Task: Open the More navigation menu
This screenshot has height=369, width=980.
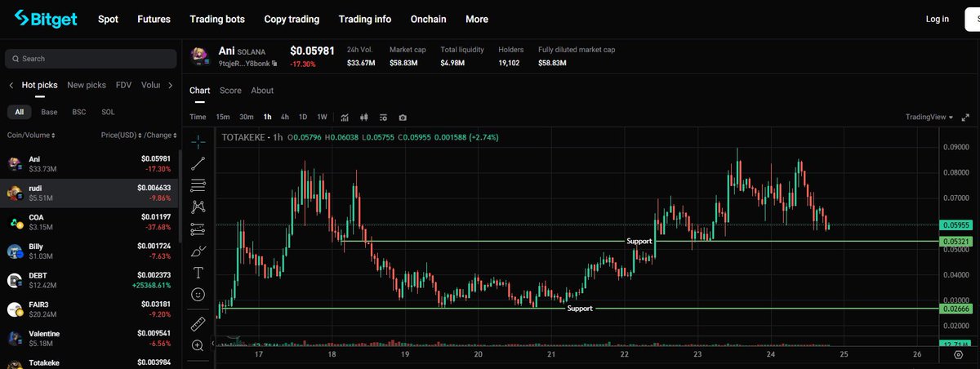Action: pyautogui.click(x=477, y=19)
